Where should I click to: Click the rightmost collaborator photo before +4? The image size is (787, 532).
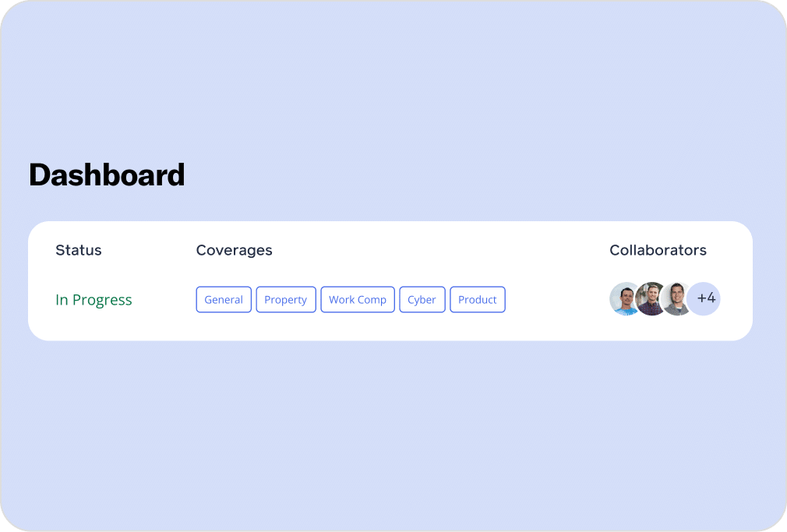676,299
